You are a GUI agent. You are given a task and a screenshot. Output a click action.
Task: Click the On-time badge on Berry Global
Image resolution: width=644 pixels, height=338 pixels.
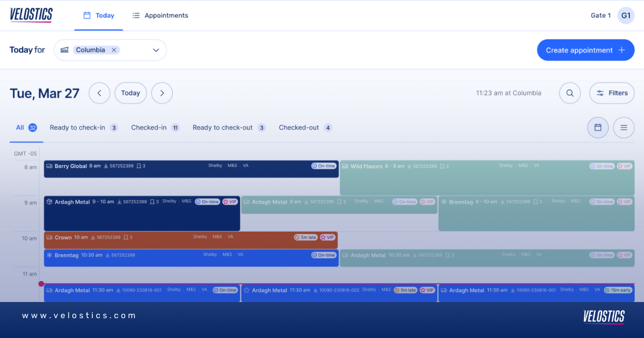click(x=324, y=166)
